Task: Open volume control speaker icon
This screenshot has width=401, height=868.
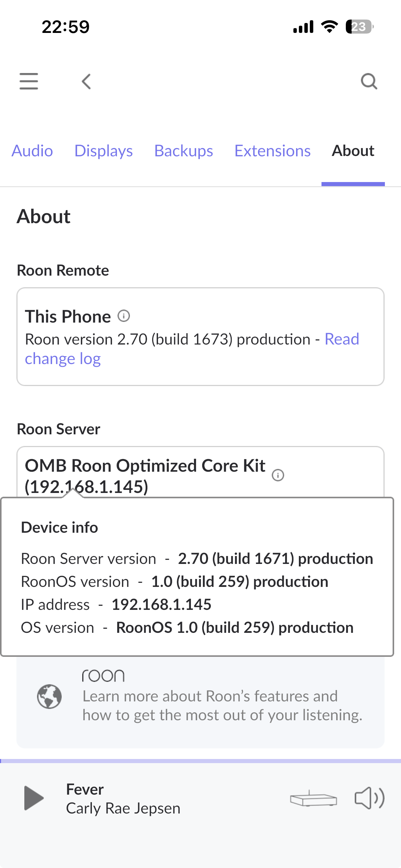Action: (369, 798)
